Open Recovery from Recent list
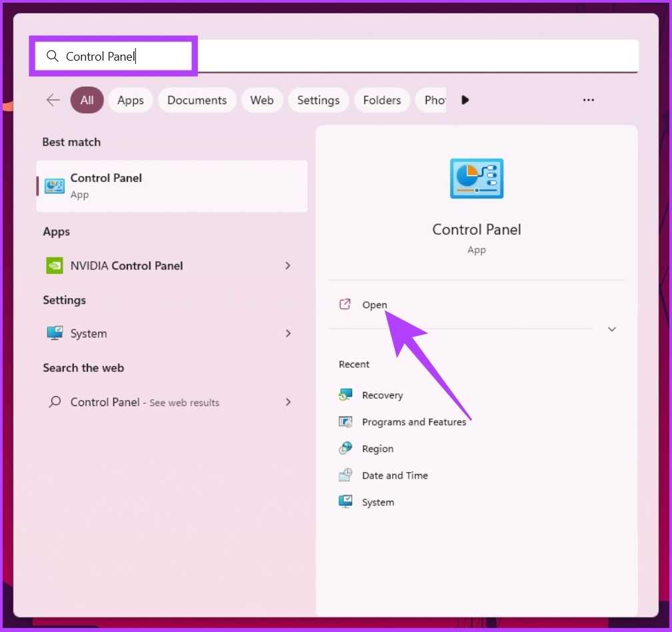Viewport: 672px width, 632px height. coord(382,395)
